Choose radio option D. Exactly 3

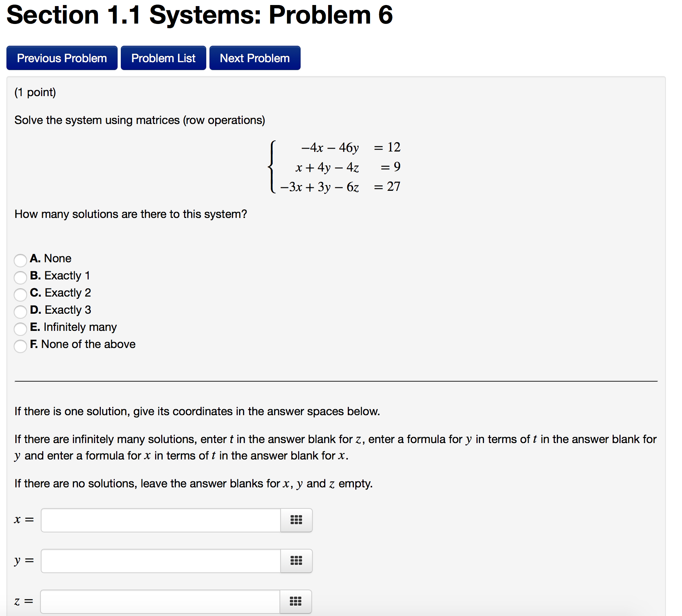click(20, 312)
